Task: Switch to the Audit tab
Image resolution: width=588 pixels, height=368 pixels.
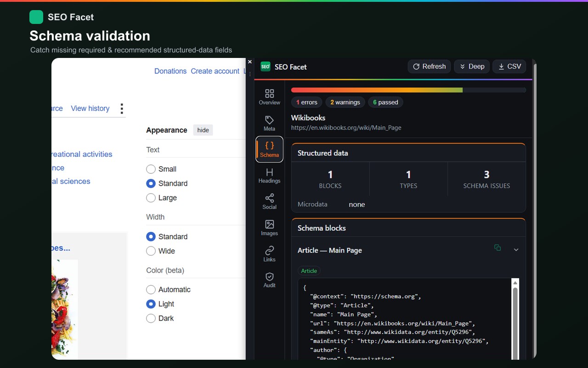Action: (269, 280)
